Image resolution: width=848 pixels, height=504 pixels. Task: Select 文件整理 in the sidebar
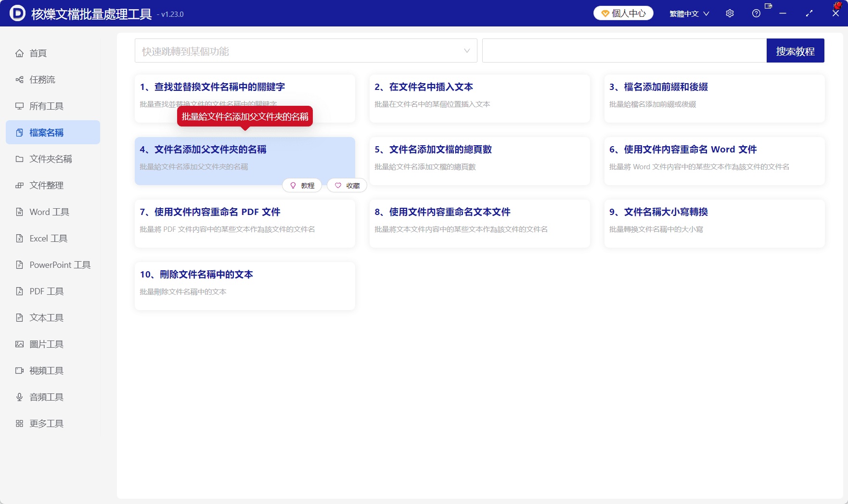coord(53,186)
